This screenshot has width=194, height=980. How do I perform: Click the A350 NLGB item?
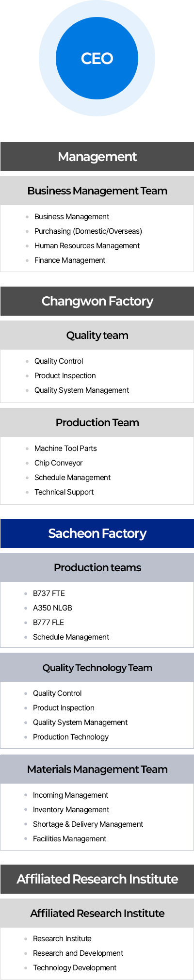[52, 608]
